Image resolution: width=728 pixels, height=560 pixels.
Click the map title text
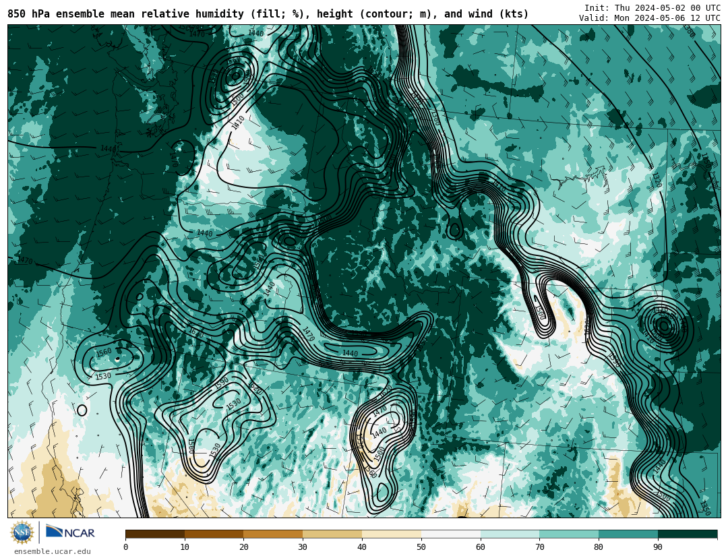pos(268,14)
